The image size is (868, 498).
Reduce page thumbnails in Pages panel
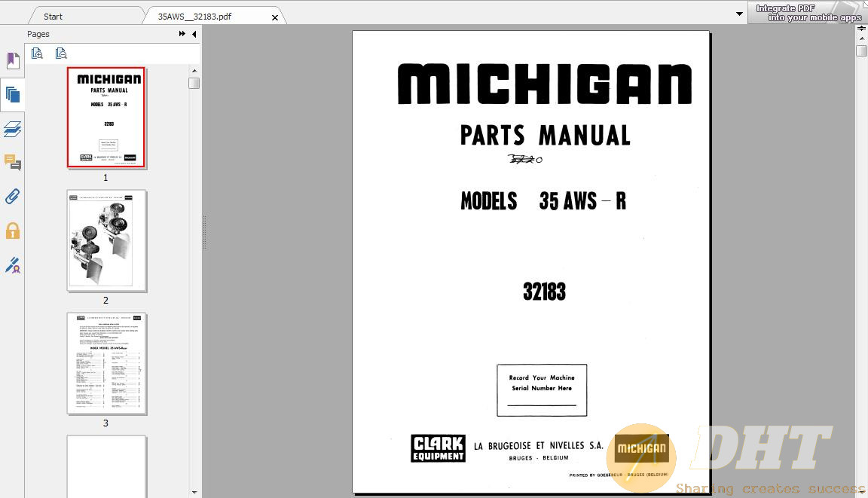(61, 53)
